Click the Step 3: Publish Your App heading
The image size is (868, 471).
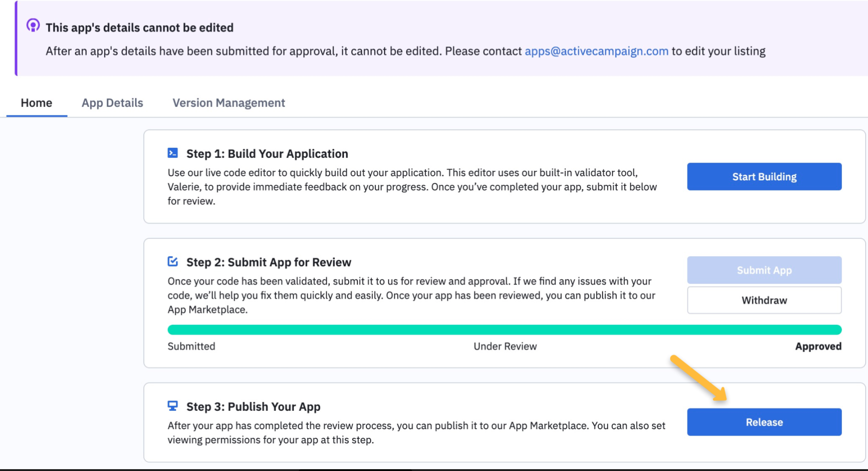click(x=254, y=407)
